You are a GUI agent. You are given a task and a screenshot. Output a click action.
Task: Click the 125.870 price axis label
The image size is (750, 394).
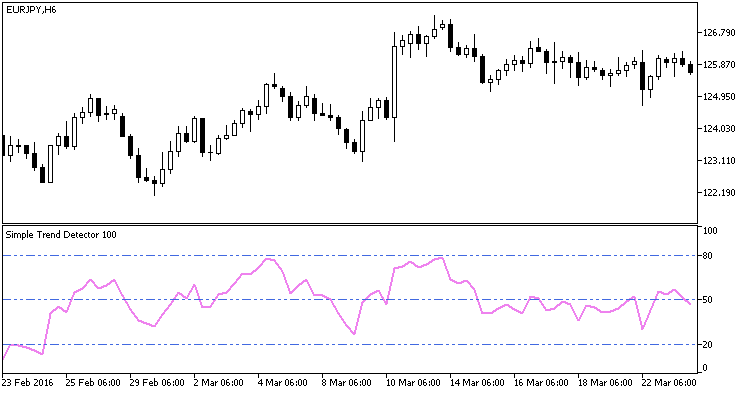click(x=719, y=65)
